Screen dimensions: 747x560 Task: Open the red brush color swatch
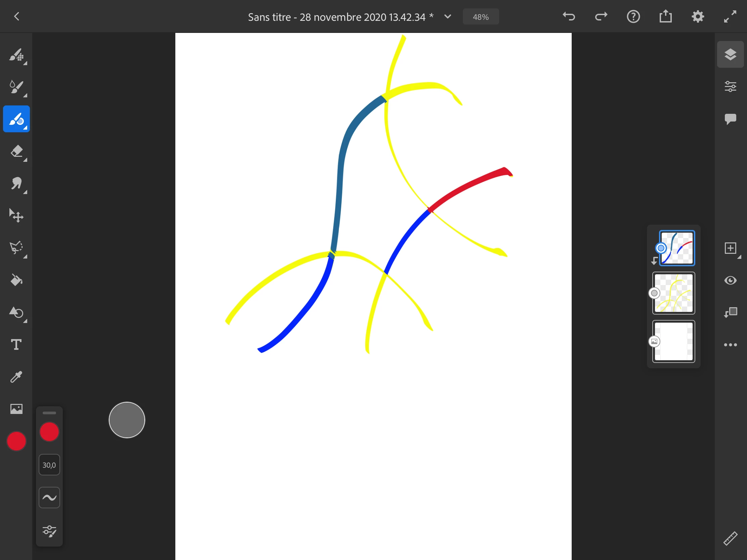pos(49,432)
